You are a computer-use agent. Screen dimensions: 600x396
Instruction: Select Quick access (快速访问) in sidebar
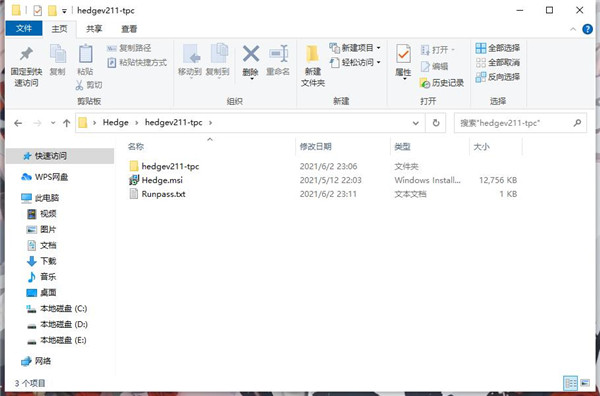(60, 156)
